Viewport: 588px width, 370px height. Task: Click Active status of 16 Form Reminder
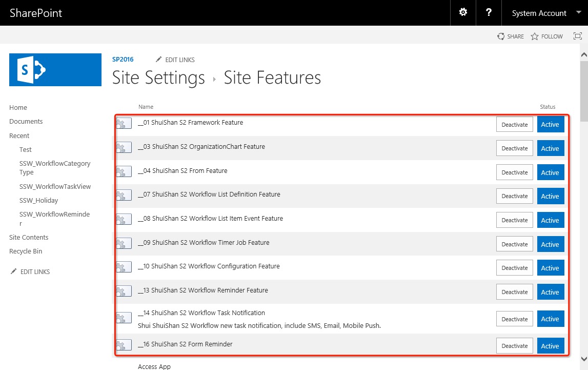point(550,346)
